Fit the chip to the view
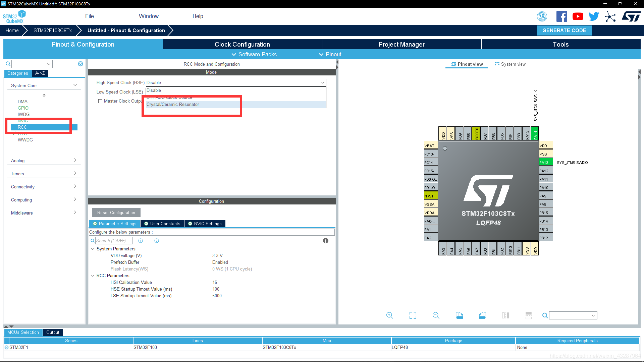 (x=413, y=315)
